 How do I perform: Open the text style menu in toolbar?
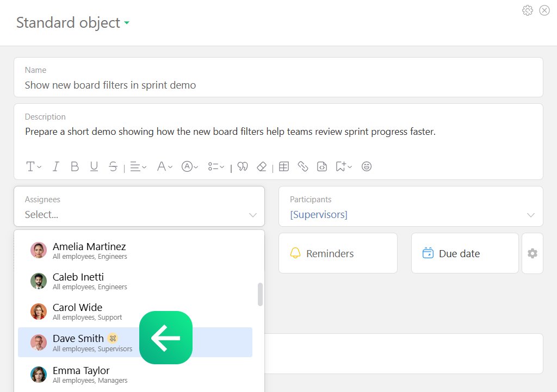[x=34, y=166]
